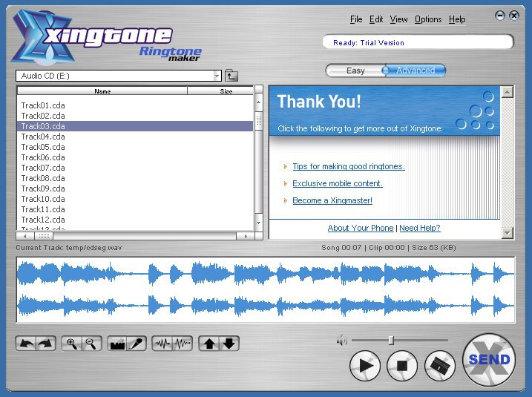Click the fade-out waveform icon
Viewport: 532px width, 397px height.
(x=183, y=344)
